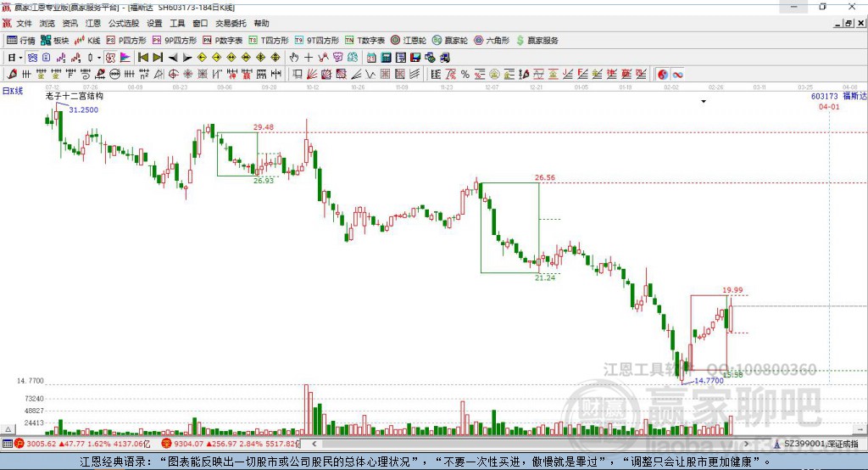Click the yin-yang taiji icon

[663, 75]
